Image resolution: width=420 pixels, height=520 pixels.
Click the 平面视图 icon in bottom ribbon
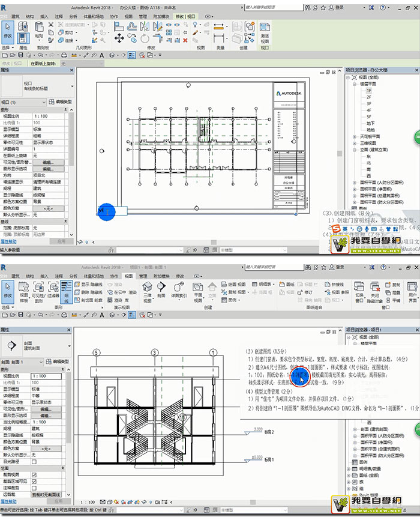[198, 291]
